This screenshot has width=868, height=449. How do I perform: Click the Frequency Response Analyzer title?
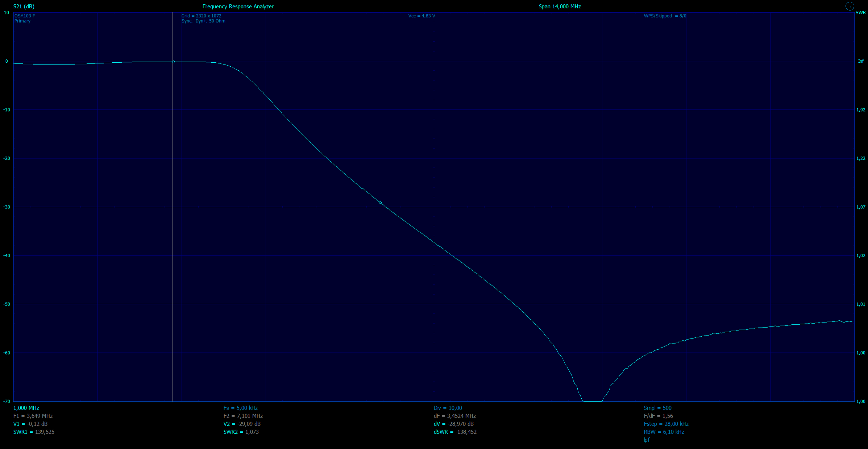238,7
